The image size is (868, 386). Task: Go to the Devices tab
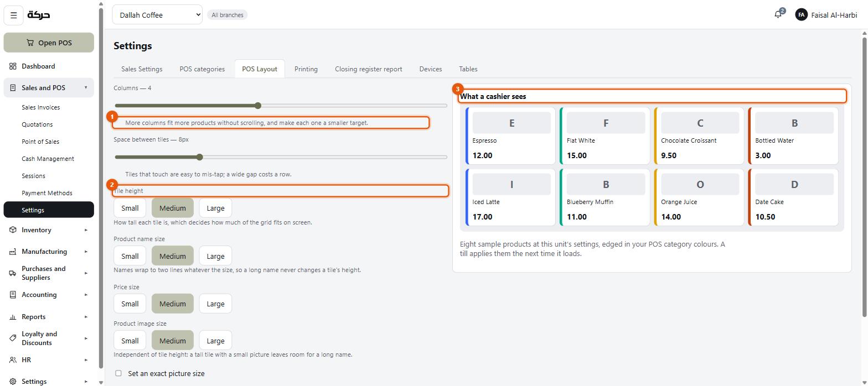(x=431, y=69)
